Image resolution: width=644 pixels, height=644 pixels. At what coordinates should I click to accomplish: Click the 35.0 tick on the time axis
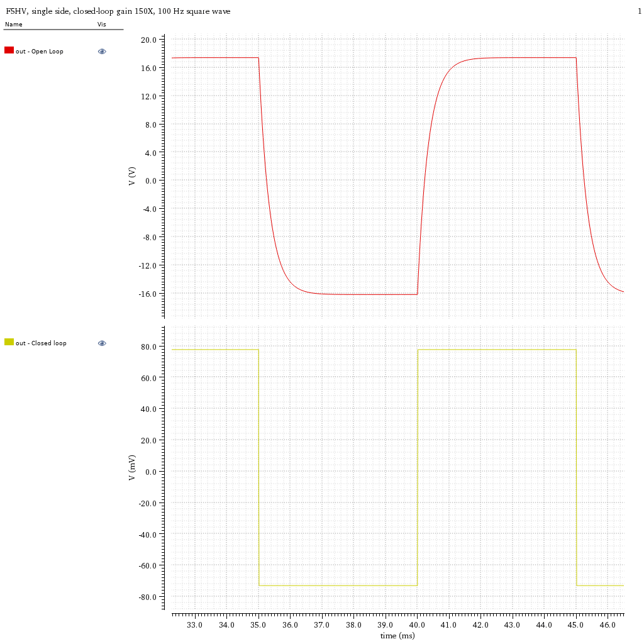coord(258,625)
